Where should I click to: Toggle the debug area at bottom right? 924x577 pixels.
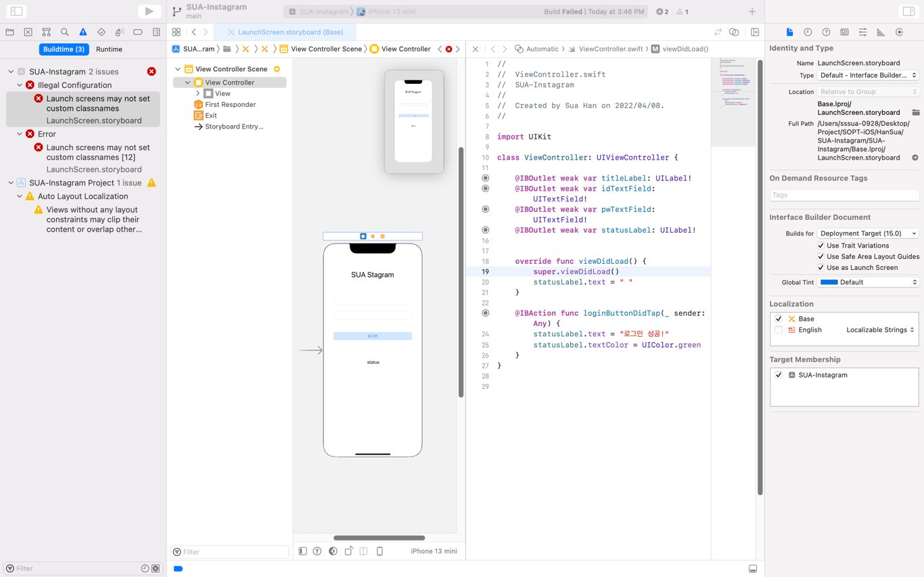click(753, 569)
